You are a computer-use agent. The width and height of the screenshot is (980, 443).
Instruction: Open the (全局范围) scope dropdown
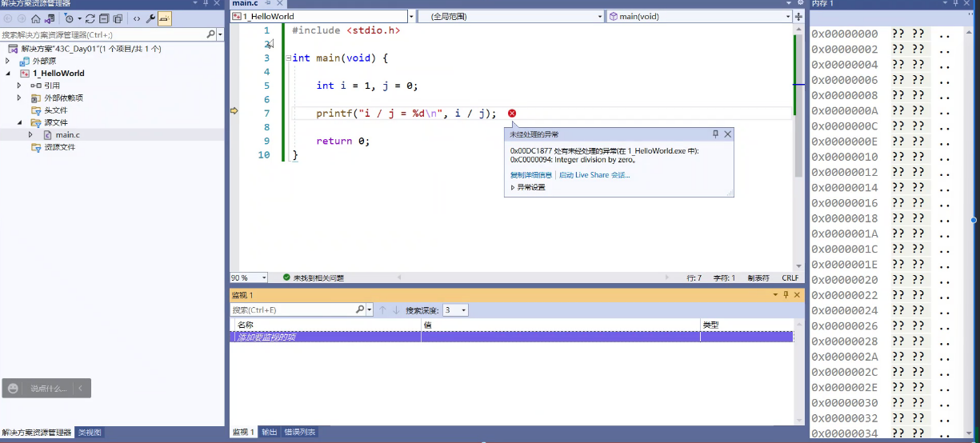point(601,16)
